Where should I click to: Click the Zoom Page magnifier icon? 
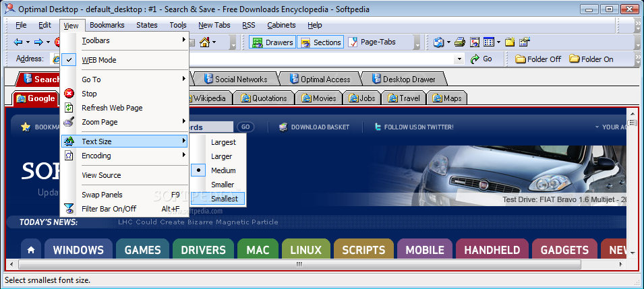point(69,122)
